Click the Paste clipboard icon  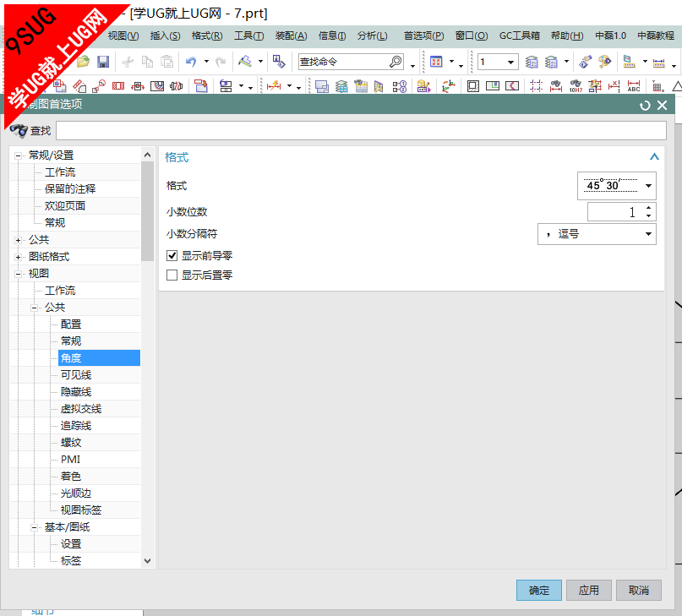tap(167, 62)
